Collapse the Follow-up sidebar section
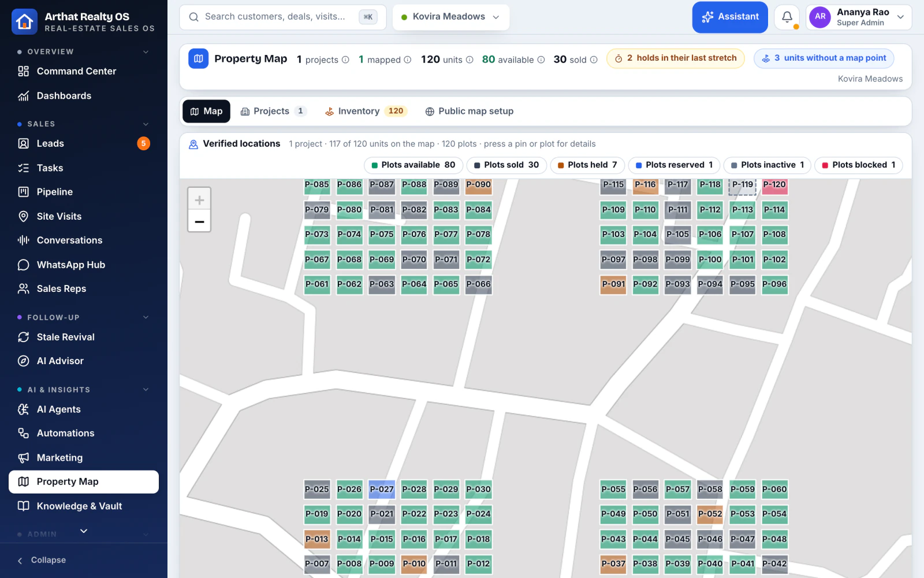 tap(146, 317)
